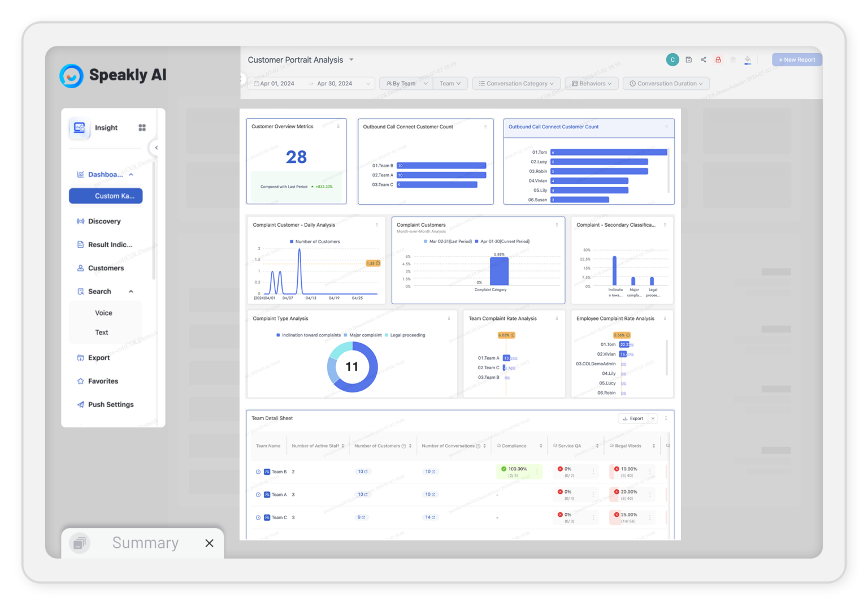Open the Conversation Duration dropdown
This screenshot has width=868, height=605.
point(666,83)
